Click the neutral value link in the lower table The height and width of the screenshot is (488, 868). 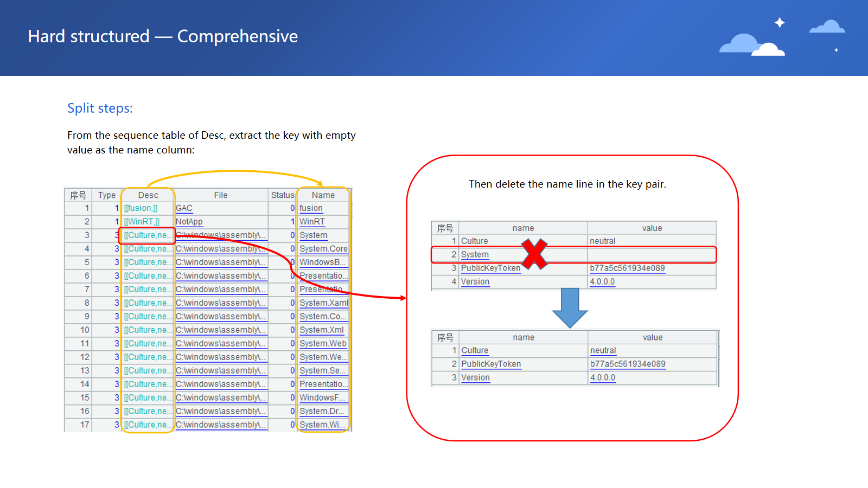coord(603,351)
